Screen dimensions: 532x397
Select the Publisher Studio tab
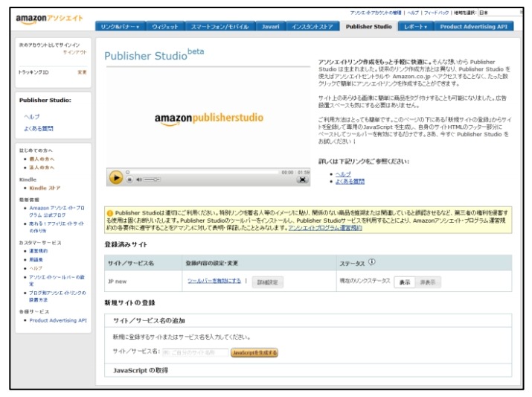(x=369, y=27)
